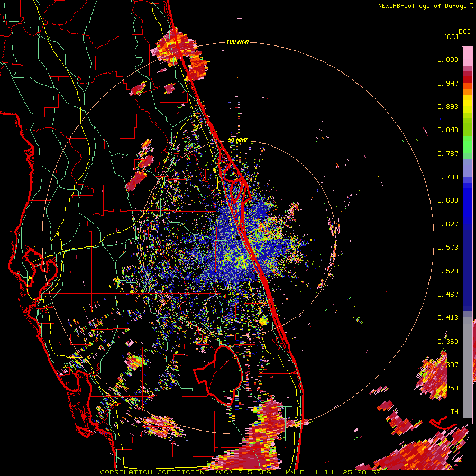The width and height of the screenshot is (476, 476).
Task: Click the 0.520 legend value
Action: tap(448, 271)
